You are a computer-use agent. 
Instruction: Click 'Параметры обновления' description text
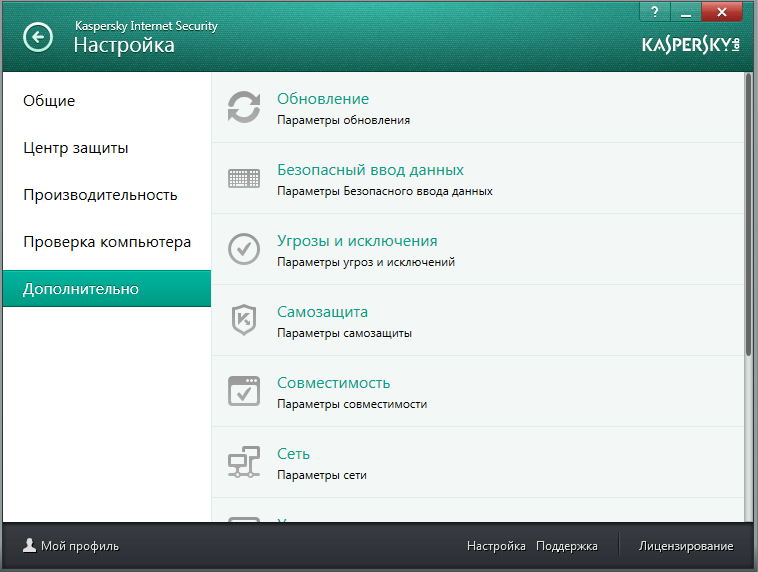click(x=343, y=120)
